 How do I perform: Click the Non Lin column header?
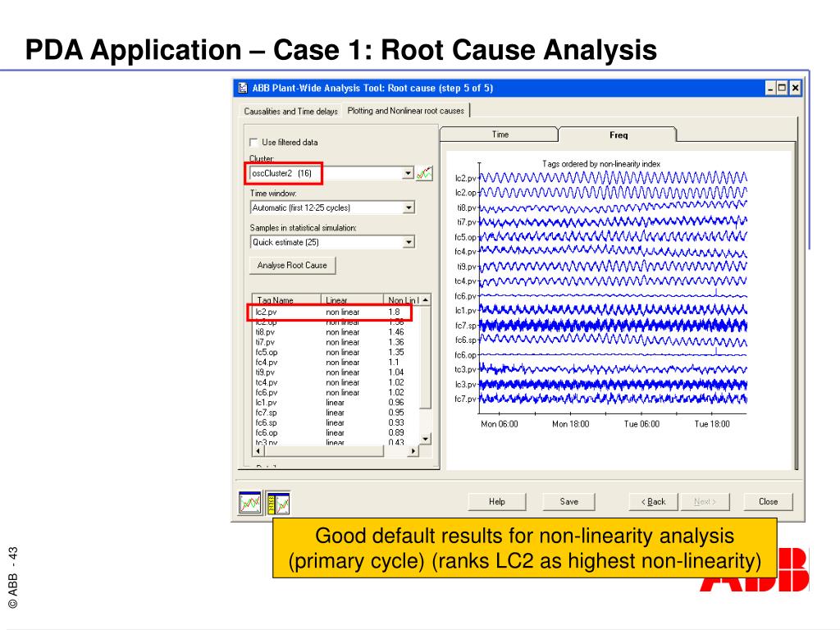(402, 300)
